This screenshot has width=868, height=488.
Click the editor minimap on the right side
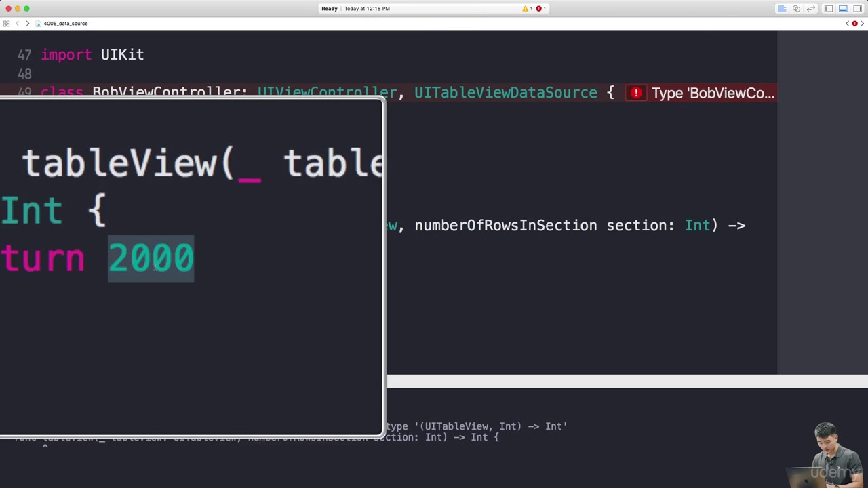pyautogui.click(x=822, y=202)
